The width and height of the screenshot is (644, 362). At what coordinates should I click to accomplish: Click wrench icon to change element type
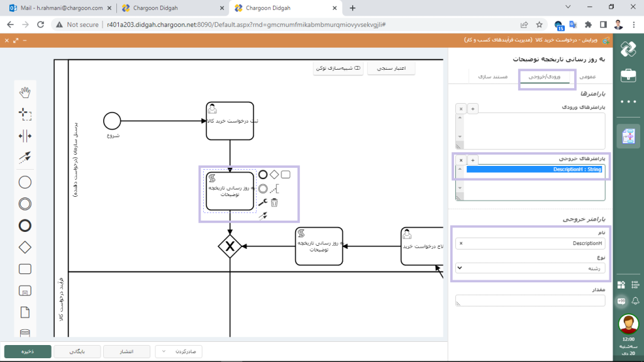click(263, 202)
